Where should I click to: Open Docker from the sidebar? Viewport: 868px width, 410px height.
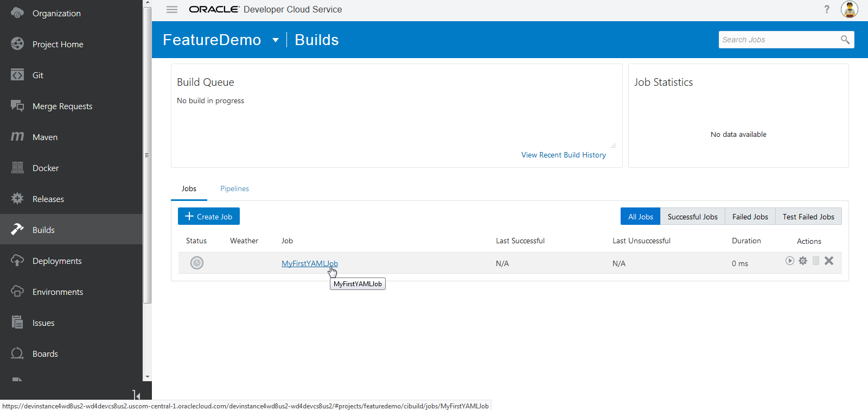(x=46, y=168)
